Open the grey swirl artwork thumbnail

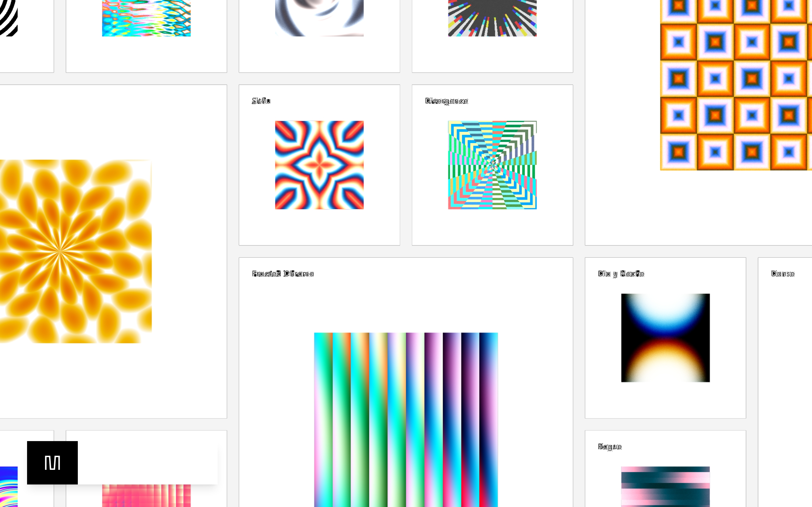click(319, 18)
